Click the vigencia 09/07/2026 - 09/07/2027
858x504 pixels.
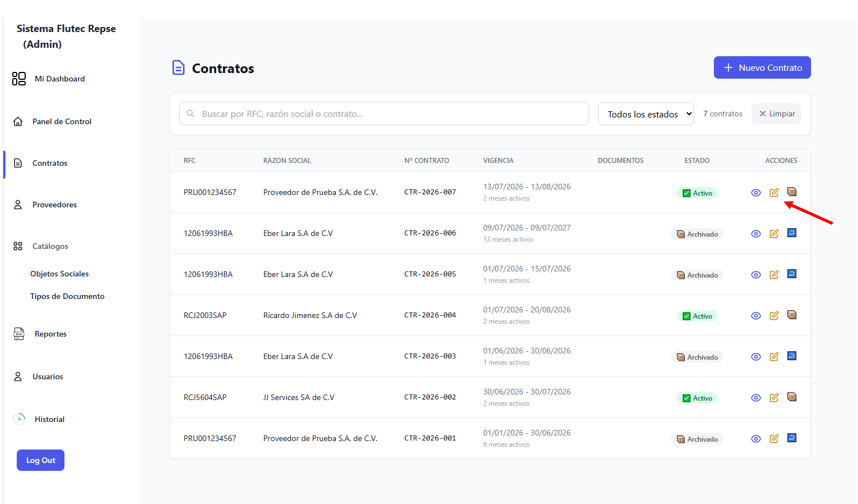(x=527, y=228)
